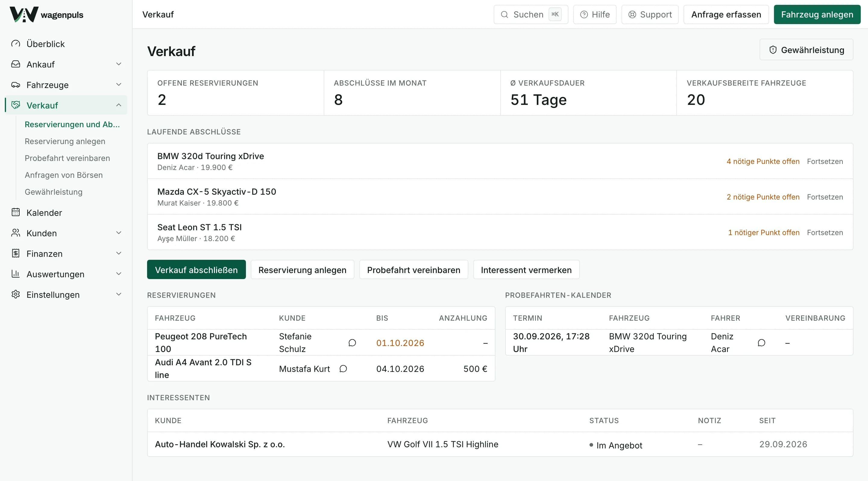
Task: Select Anfragen von Börsen in sidebar
Action: pyautogui.click(x=64, y=175)
